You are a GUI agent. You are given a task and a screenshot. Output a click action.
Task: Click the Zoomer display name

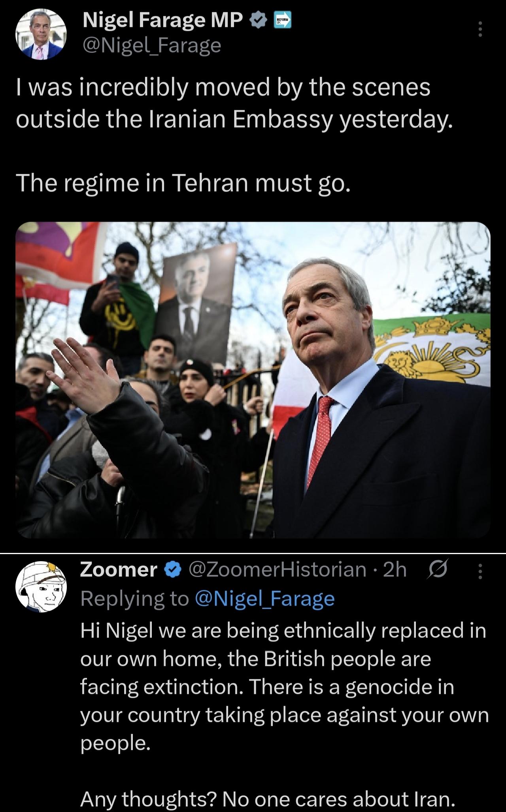(x=119, y=570)
